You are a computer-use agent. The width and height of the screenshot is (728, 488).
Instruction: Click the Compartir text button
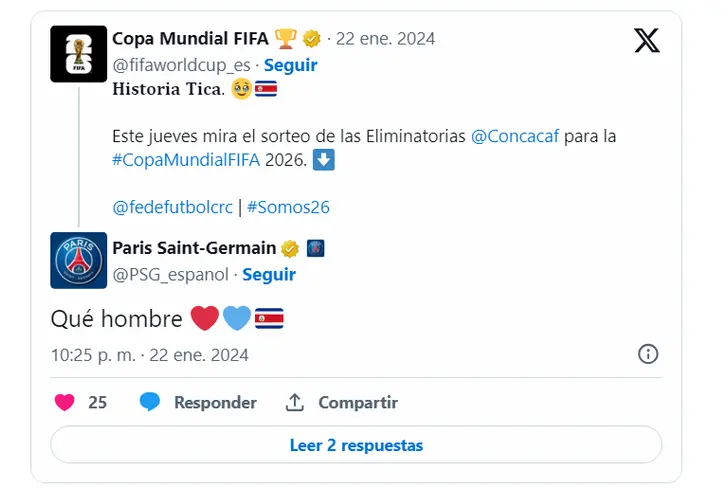[358, 403]
